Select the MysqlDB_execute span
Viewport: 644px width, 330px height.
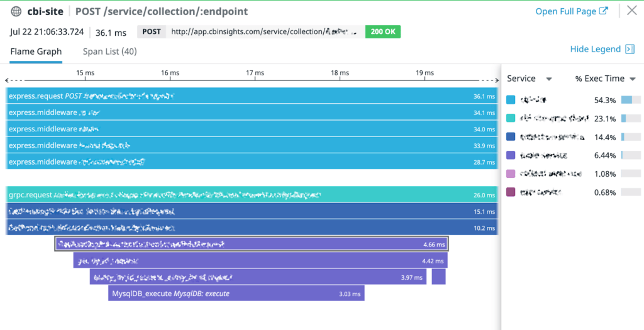tap(236, 294)
